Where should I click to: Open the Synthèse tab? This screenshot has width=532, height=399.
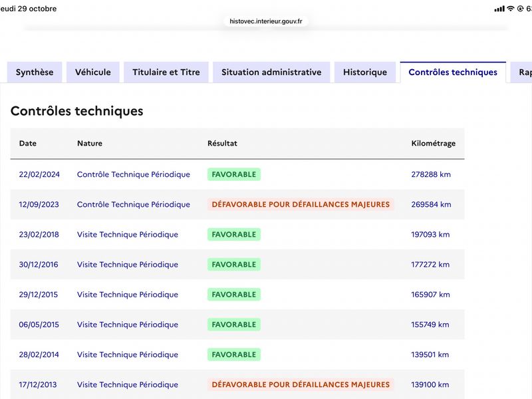[x=35, y=72]
